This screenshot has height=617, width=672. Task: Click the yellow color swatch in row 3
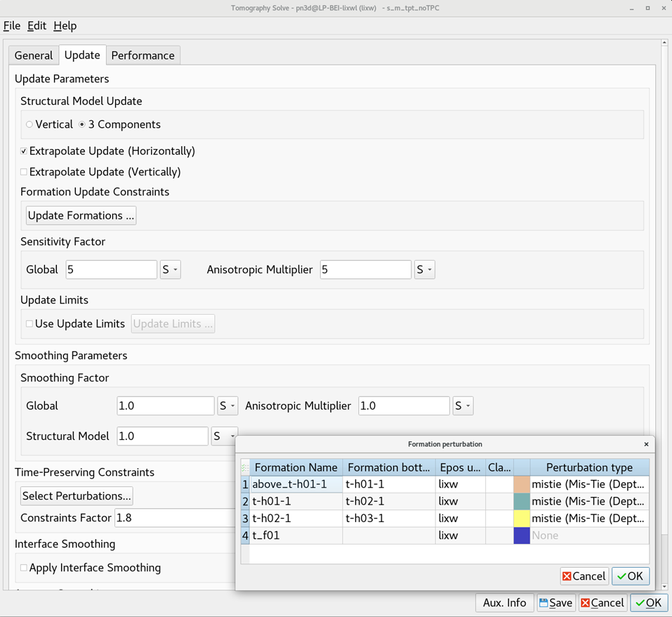522,519
